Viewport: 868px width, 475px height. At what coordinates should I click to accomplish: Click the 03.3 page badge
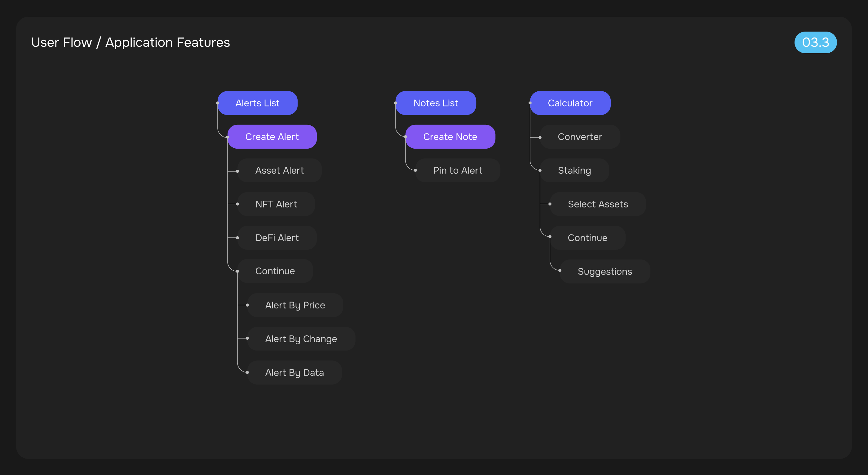coord(815,42)
